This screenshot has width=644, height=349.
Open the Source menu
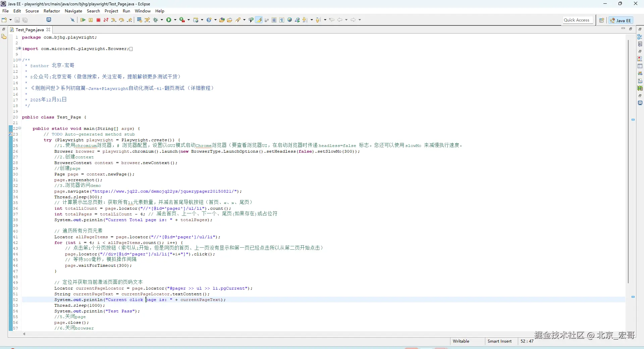(x=32, y=11)
